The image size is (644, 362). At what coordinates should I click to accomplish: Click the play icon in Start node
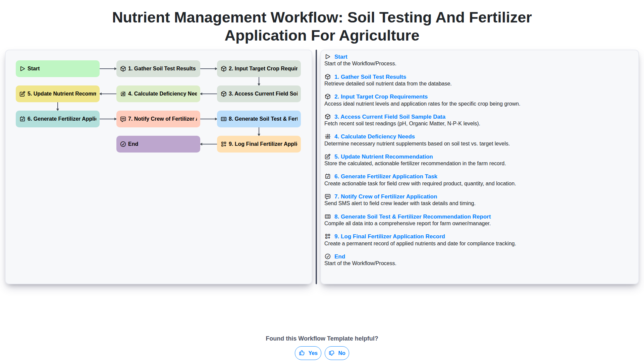coord(22,69)
